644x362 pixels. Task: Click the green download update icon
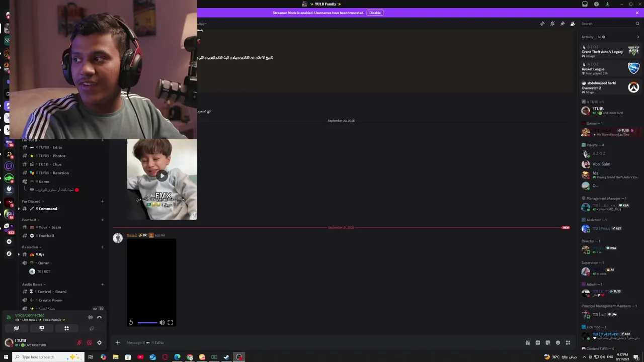pos(607,4)
